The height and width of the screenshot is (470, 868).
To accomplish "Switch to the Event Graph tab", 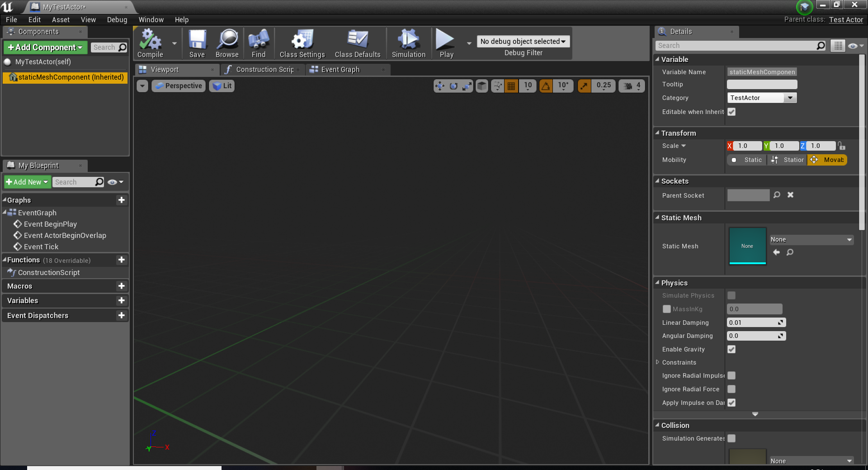I will pos(340,69).
